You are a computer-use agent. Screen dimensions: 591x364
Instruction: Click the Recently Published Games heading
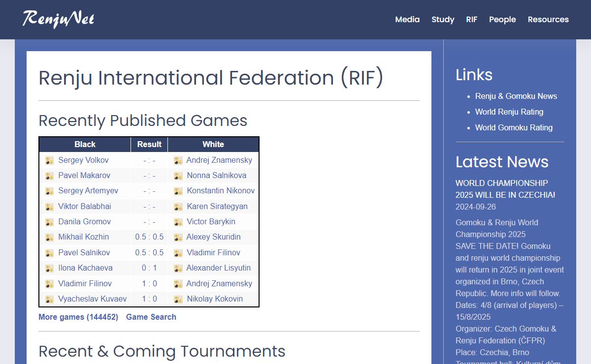click(x=143, y=121)
